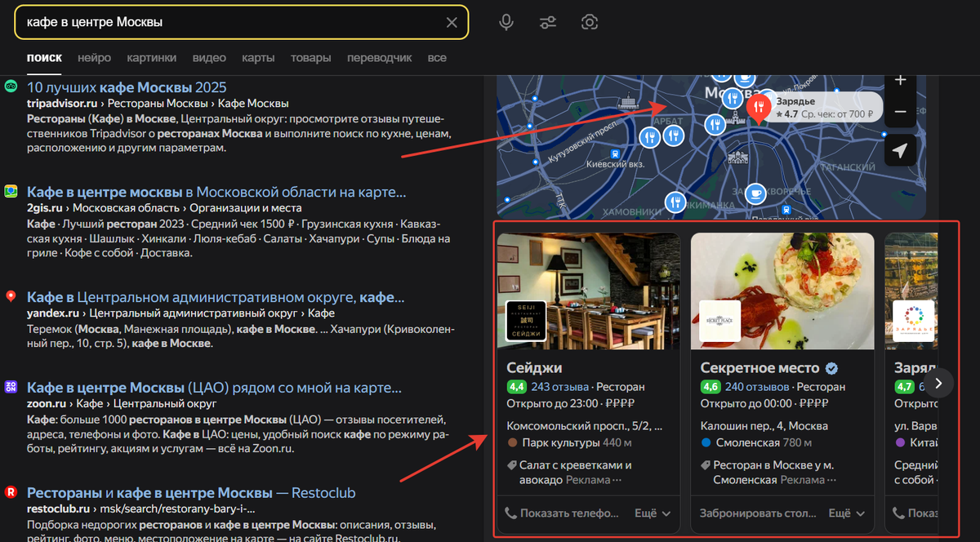980x542 pixels.
Task: Click the Киевский вкз. station label on map
Action: tap(616, 163)
